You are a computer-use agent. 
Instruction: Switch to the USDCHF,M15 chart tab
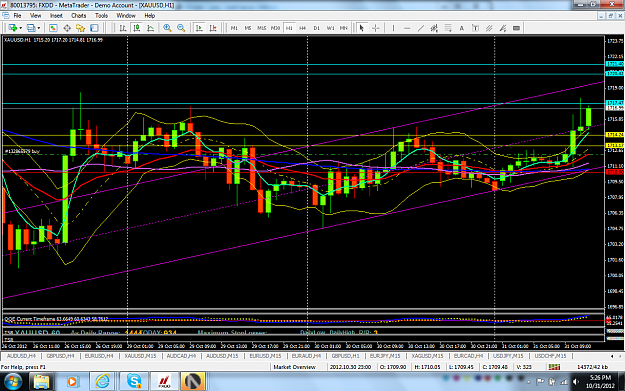[550, 356]
